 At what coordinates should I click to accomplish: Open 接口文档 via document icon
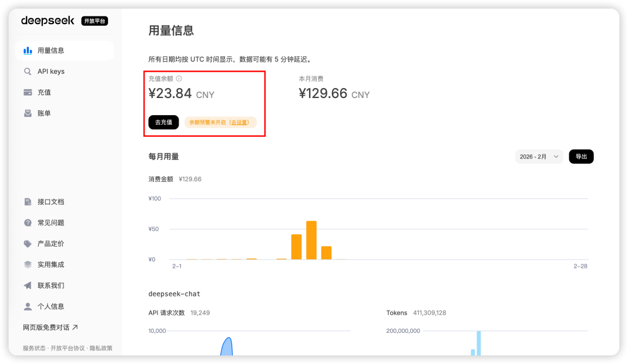pyautogui.click(x=28, y=201)
